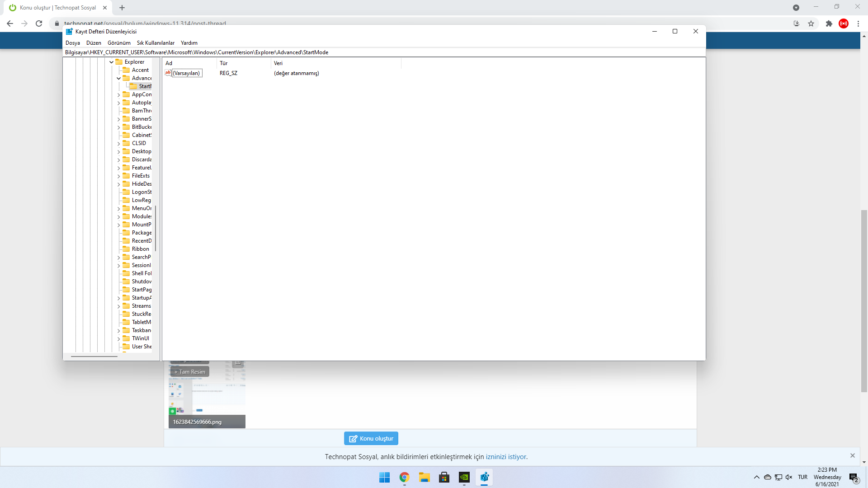Open the Dosya menu
This screenshot has width=868, height=488.
[72, 43]
